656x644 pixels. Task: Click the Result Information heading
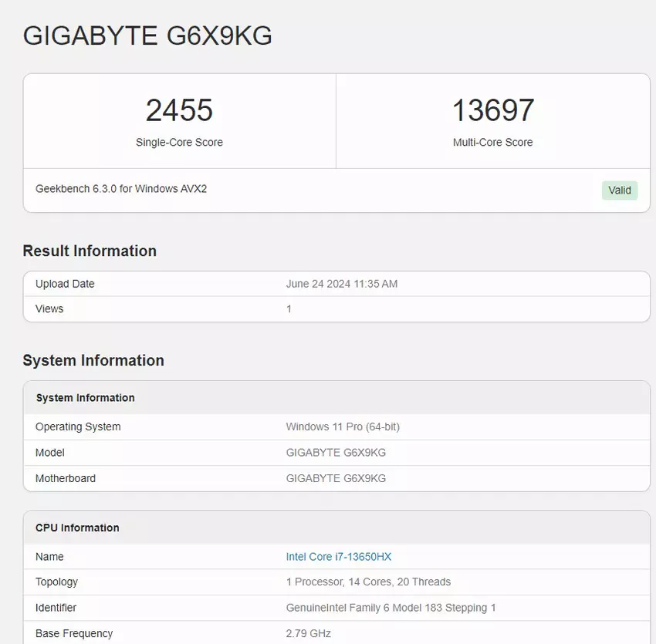click(90, 251)
